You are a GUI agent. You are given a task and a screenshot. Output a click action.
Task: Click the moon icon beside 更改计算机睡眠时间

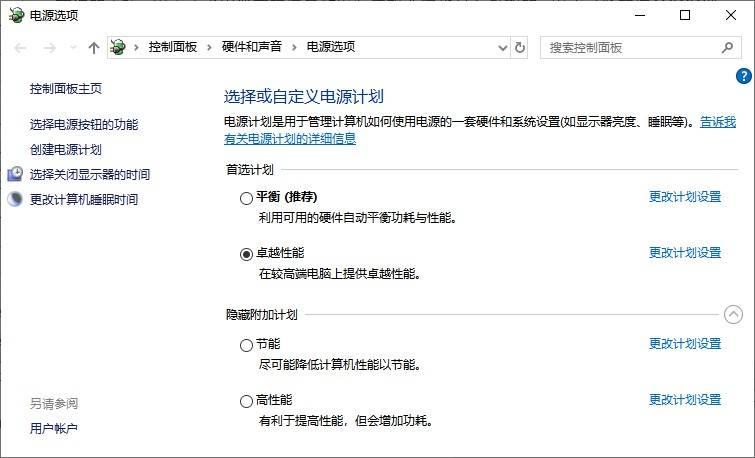15,199
